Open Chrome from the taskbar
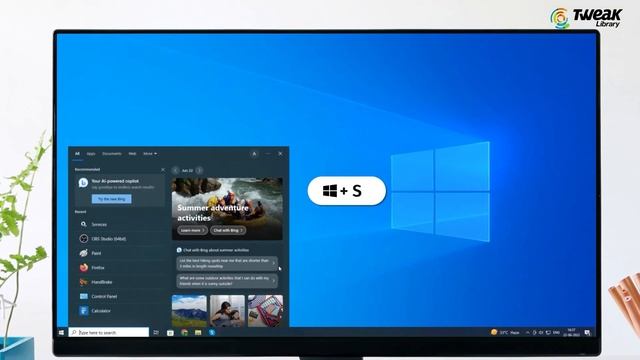Viewport: 640px width, 360px height. tap(184, 333)
